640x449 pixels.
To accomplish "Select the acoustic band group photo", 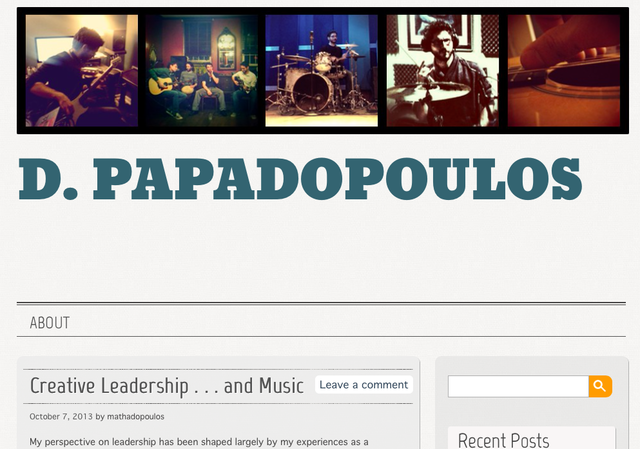I will 202,71.
